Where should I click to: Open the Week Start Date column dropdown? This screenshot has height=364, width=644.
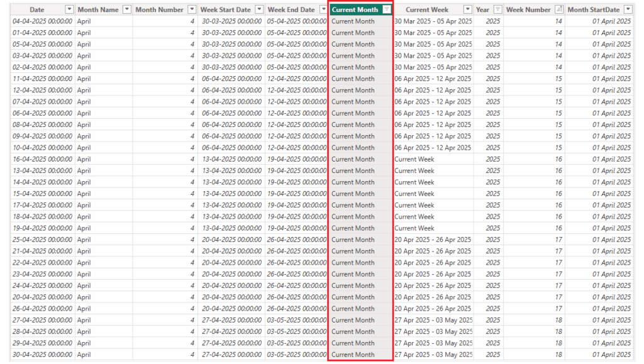coord(259,9)
